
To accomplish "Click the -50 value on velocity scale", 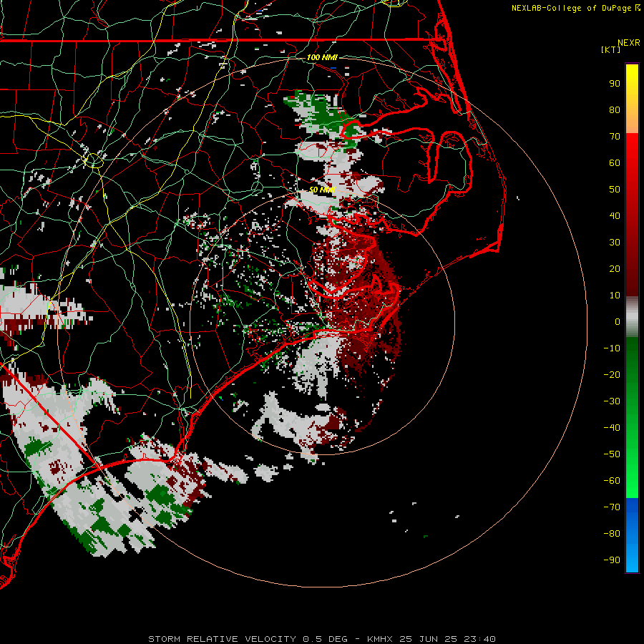I will 612,454.
